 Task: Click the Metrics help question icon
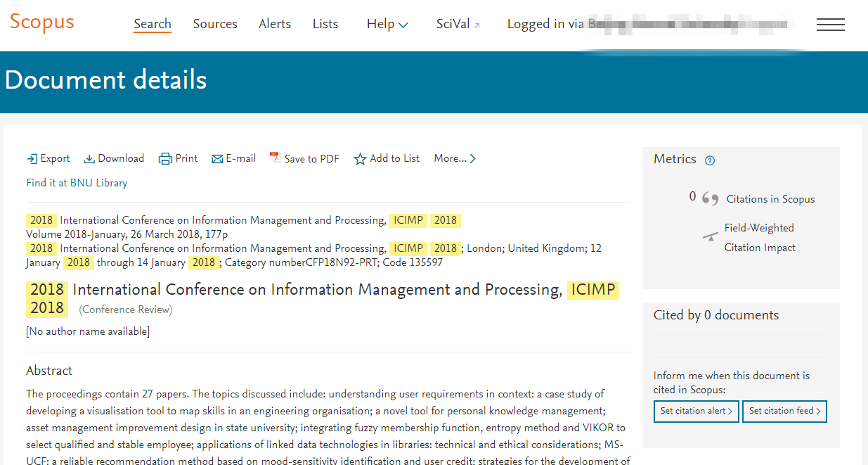pyautogui.click(x=710, y=160)
